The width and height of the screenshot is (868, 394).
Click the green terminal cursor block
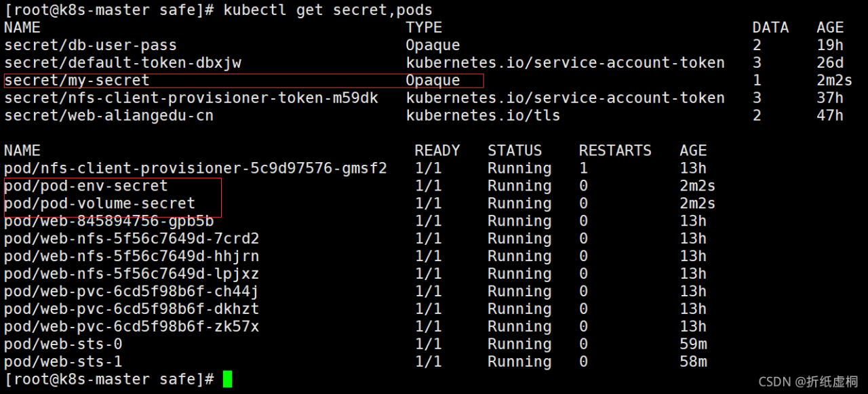click(x=227, y=379)
